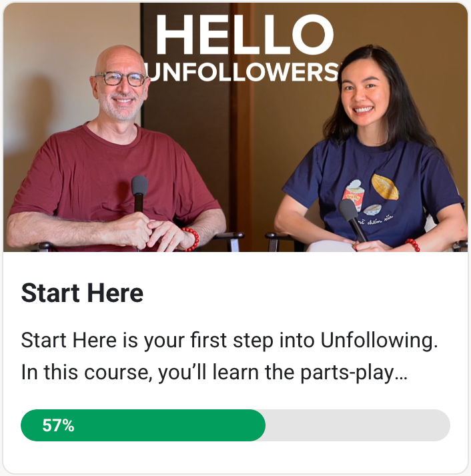
Task: Click the UNFOLLOWERS text on thumbnail
Action: 243,72
